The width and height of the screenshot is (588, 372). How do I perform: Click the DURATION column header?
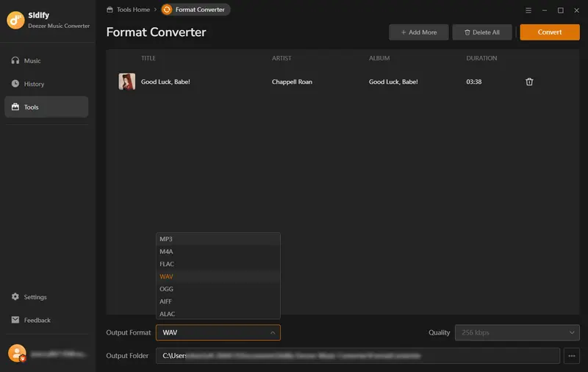pos(481,58)
